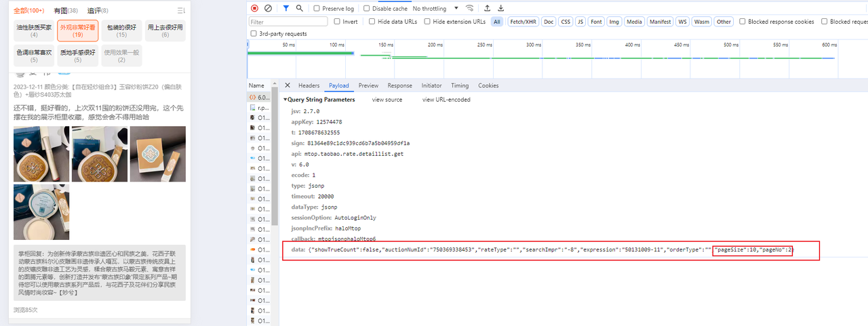This screenshot has width=868, height=326.
Task: Toggle the network filter funnel icon
Action: click(x=286, y=8)
